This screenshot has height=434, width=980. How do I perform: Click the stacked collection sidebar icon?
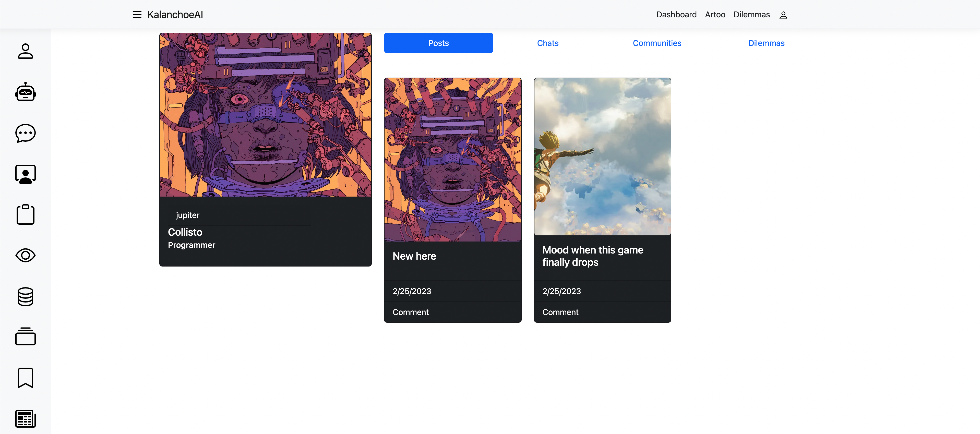pos(26,337)
